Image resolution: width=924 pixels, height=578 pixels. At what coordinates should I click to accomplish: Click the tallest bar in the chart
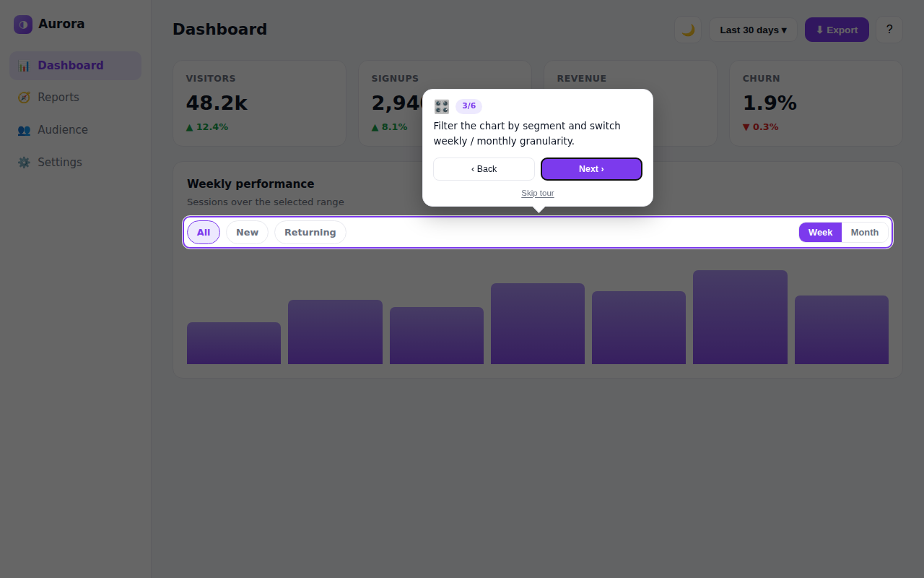coord(740,317)
